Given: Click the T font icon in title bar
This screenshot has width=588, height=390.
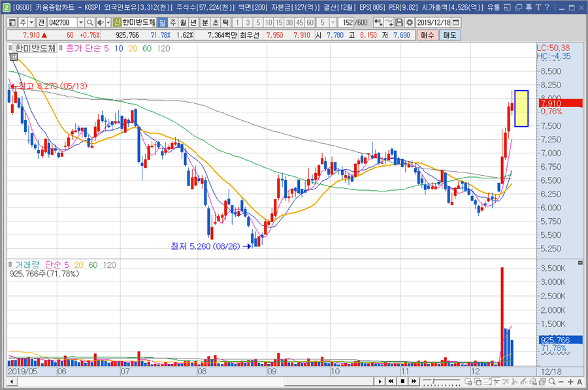Looking at the screenshot, I should pyautogui.click(x=538, y=7).
